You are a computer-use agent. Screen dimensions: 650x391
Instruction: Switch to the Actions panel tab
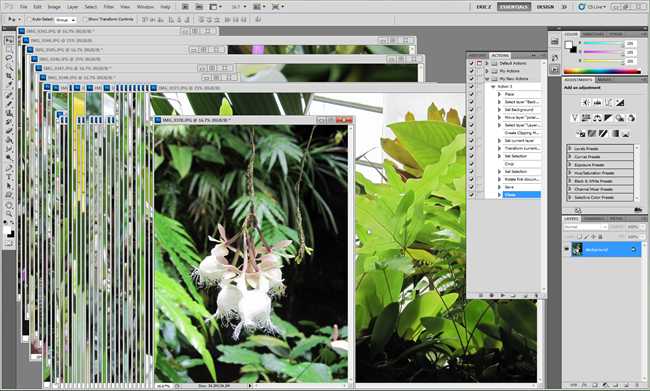pos(500,56)
